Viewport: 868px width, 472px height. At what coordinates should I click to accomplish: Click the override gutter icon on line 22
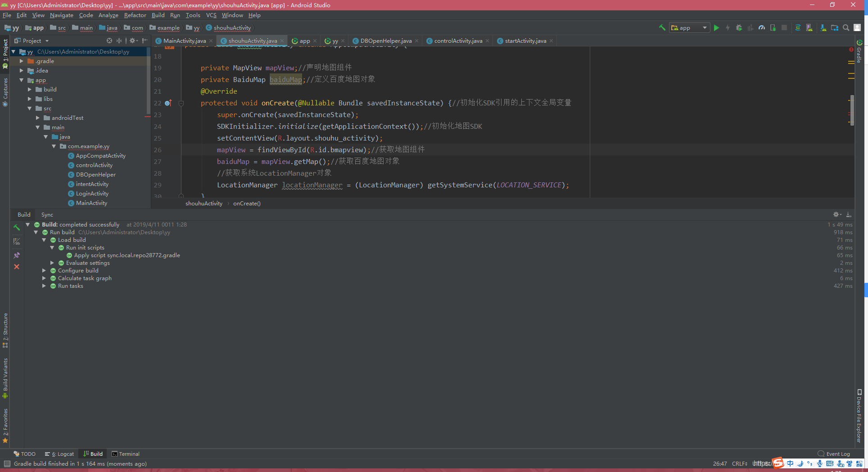[x=168, y=103]
